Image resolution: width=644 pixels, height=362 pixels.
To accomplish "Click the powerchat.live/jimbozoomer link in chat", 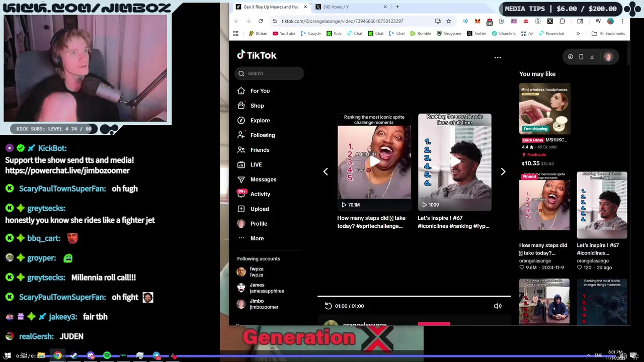I will (x=67, y=170).
